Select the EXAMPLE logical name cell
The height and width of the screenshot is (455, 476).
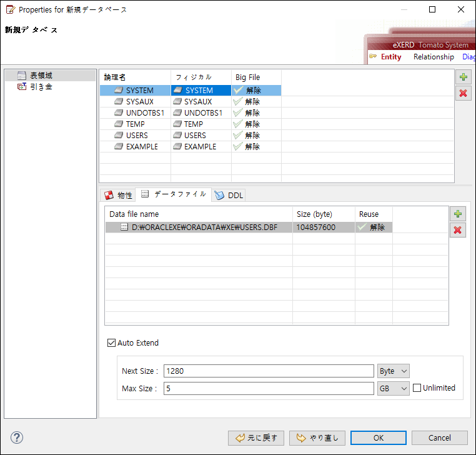click(x=136, y=146)
